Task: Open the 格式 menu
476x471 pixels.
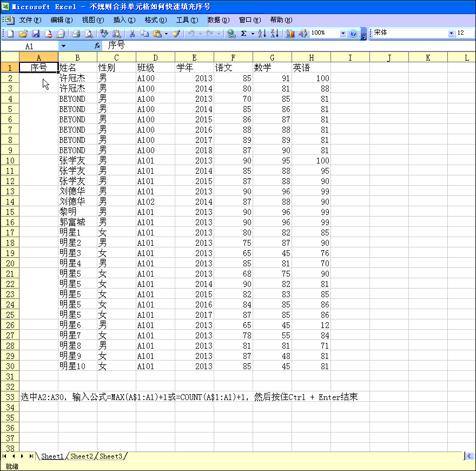Action: [x=155, y=20]
